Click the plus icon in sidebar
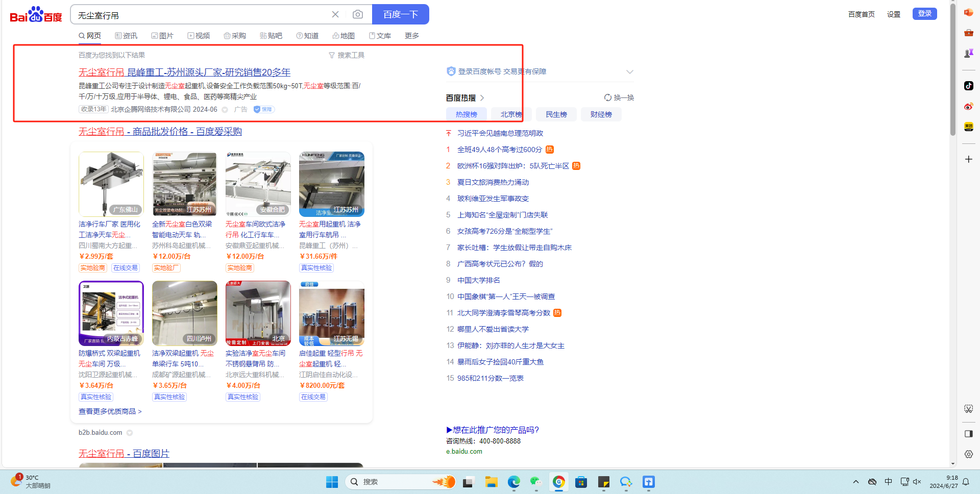The image size is (980, 494). [x=968, y=159]
